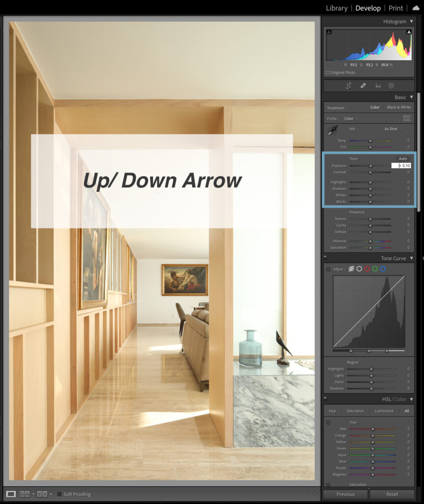Viewport: 424px width, 504px height.
Task: Select the green channel curve
Action: pos(375,269)
